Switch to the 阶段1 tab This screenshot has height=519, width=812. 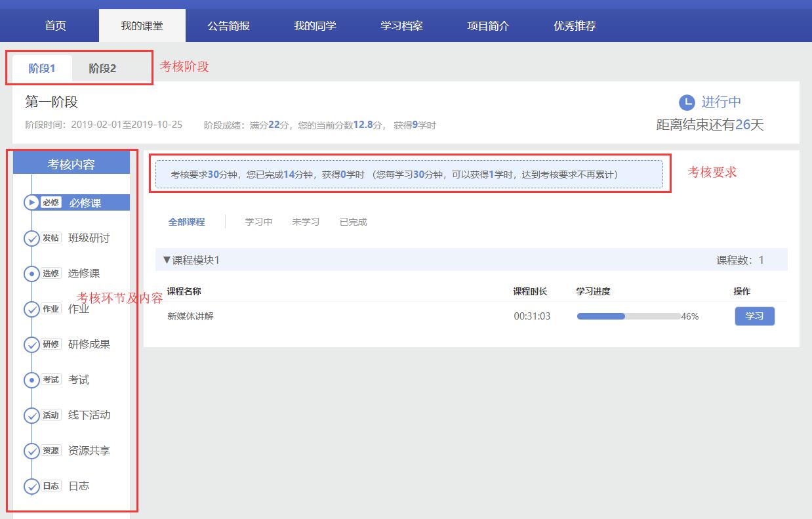[42, 68]
